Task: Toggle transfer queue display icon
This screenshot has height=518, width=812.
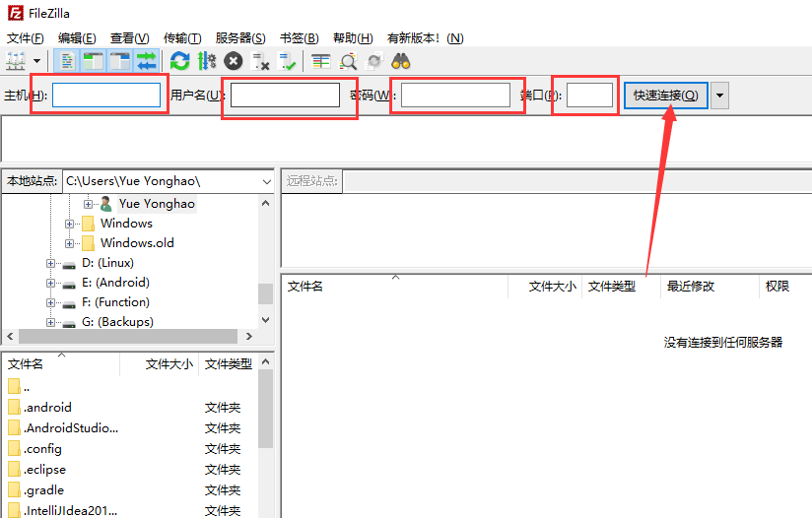Action: [x=147, y=62]
